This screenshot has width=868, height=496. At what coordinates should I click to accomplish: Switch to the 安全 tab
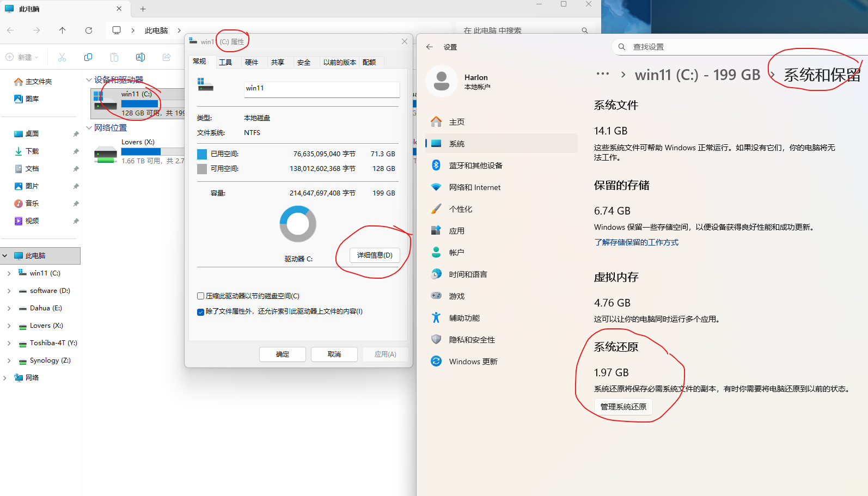click(x=304, y=62)
